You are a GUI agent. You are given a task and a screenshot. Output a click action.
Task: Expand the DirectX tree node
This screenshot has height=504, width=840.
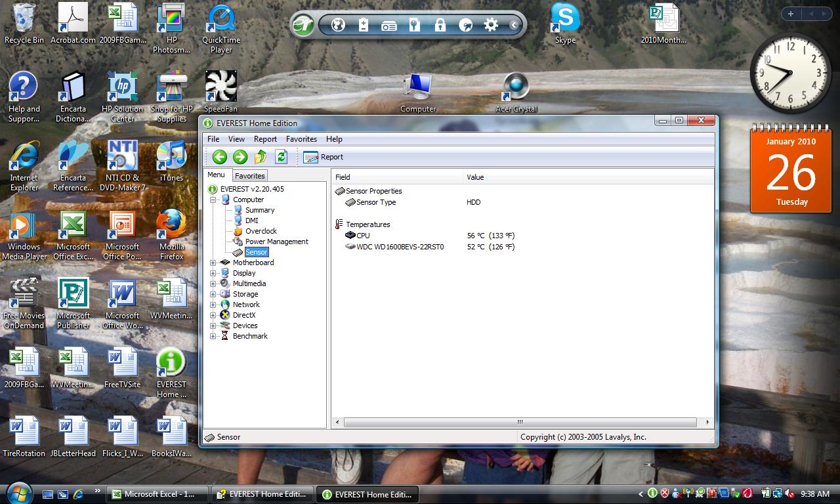[213, 315]
